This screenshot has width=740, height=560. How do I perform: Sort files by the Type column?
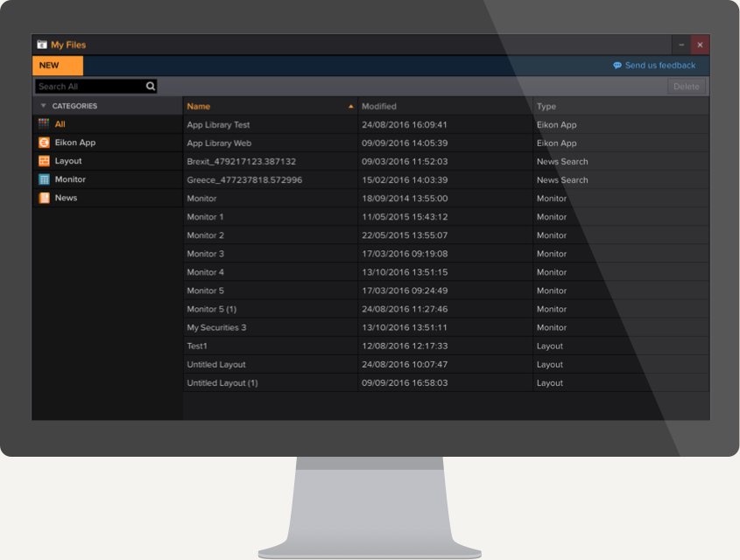(x=545, y=105)
